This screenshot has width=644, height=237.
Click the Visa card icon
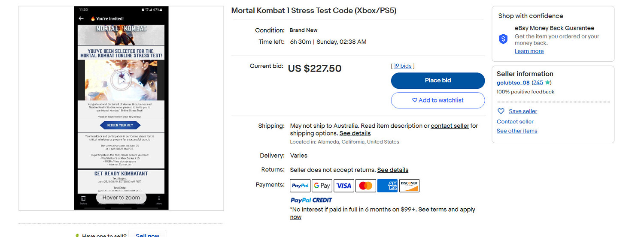coord(344,186)
